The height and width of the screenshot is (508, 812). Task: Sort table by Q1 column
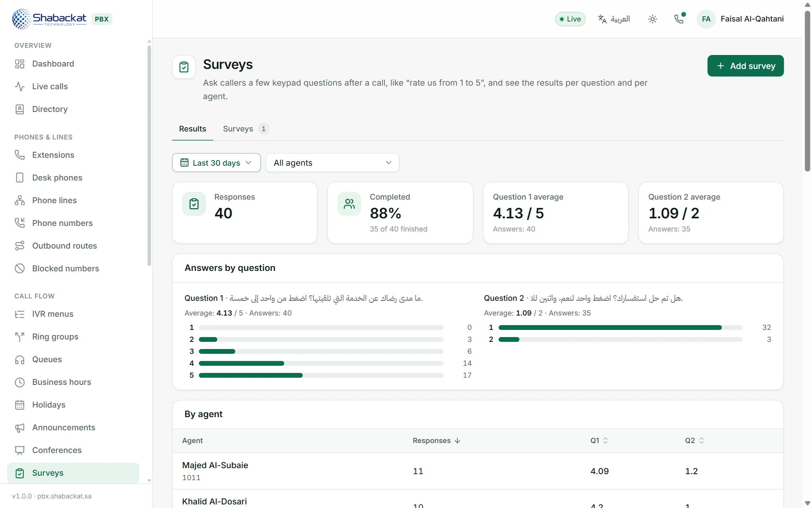pos(599,441)
